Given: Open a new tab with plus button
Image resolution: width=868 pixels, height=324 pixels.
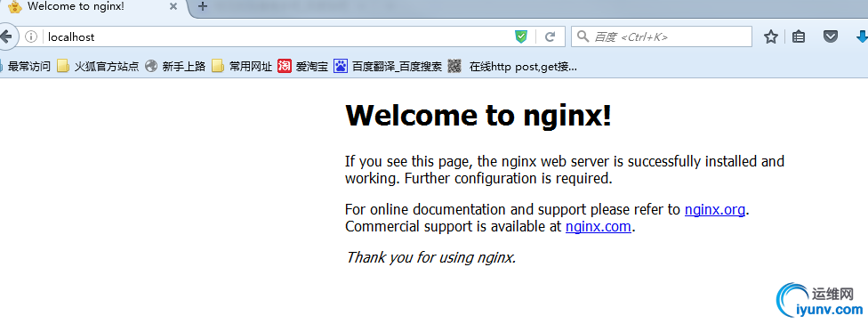Looking at the screenshot, I should click(203, 6).
